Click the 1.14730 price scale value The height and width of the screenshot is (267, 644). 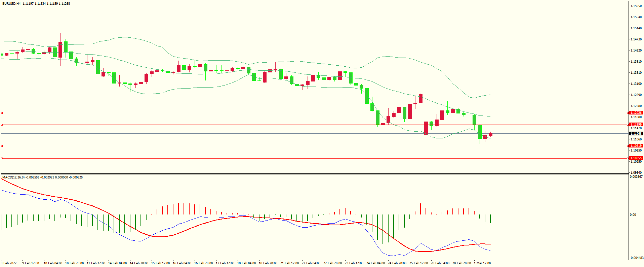pyautogui.click(x=636, y=39)
